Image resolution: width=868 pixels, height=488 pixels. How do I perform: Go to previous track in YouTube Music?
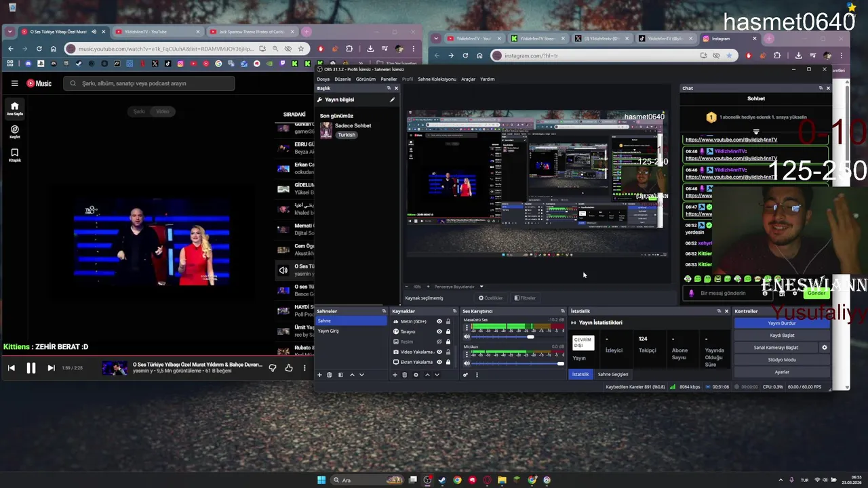(x=11, y=368)
